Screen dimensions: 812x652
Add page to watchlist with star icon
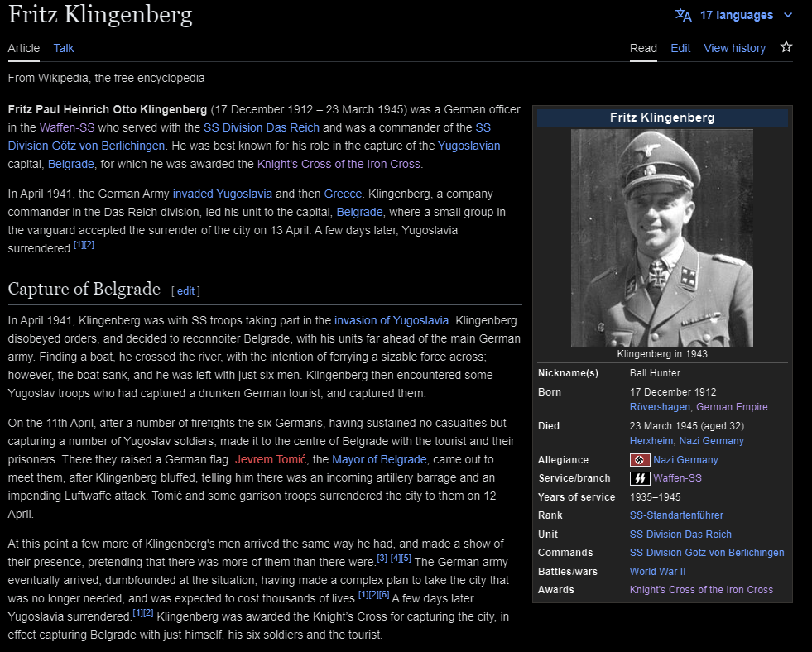tap(786, 47)
